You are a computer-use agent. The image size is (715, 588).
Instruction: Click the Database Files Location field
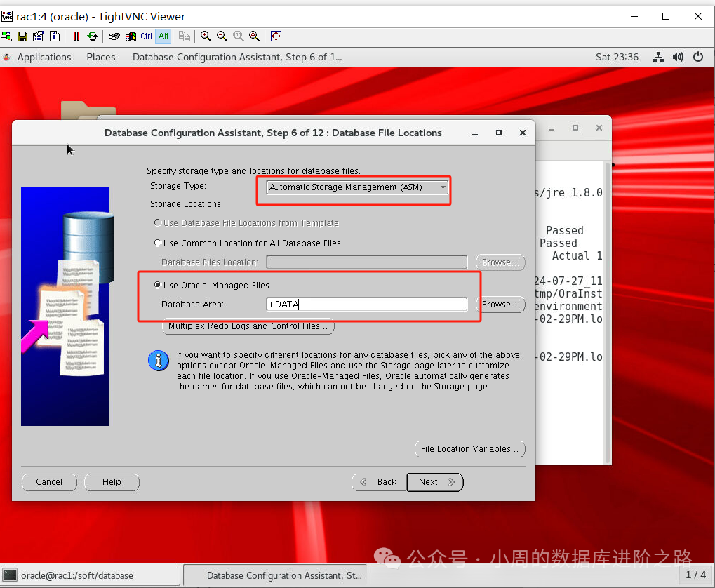[366, 262]
